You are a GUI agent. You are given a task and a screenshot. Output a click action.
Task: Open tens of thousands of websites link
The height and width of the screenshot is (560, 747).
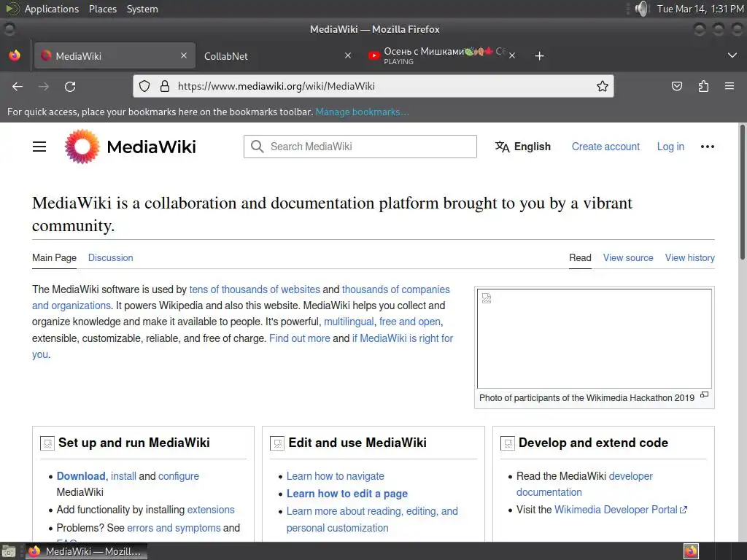click(255, 289)
